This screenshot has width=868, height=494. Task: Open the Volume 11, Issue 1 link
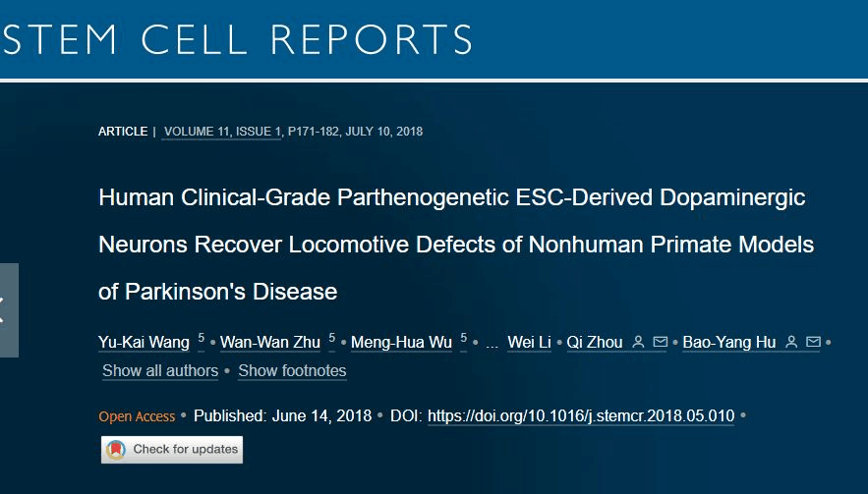(x=222, y=132)
